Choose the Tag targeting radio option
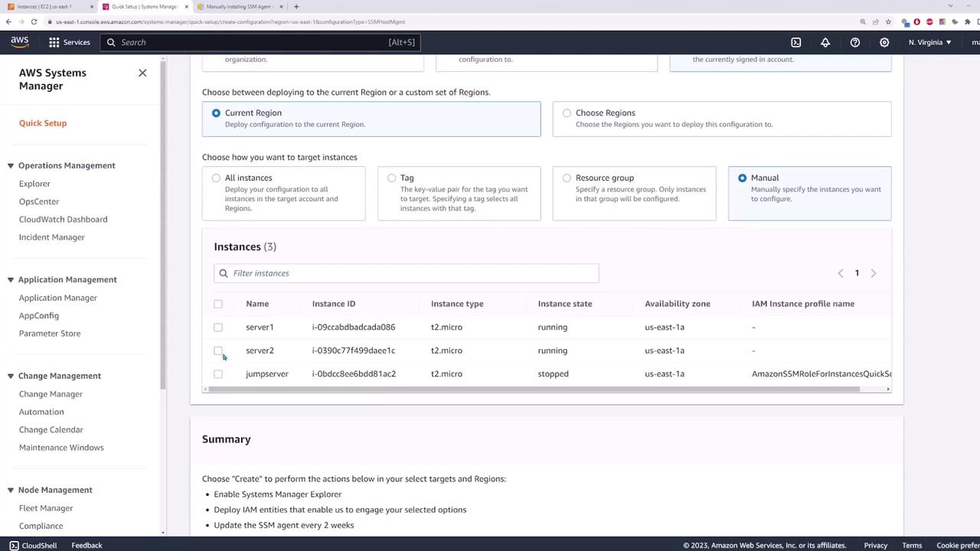Viewport: 980px width, 551px height. pyautogui.click(x=391, y=178)
